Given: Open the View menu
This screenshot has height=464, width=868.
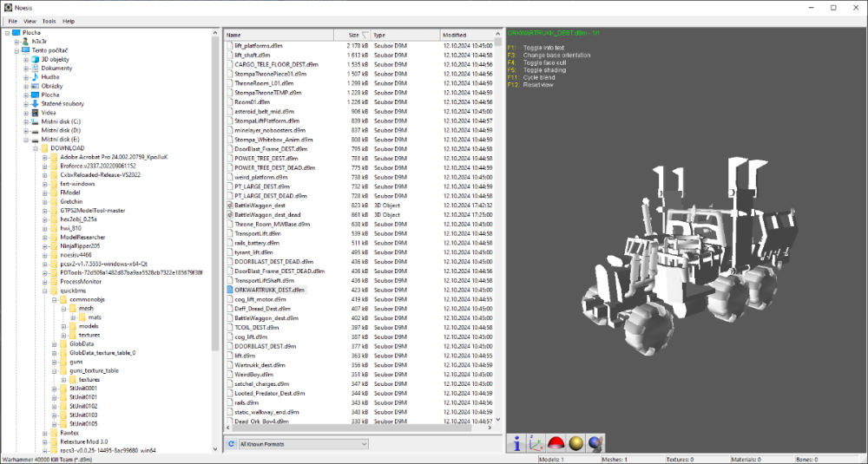Looking at the screenshot, I should coord(30,21).
